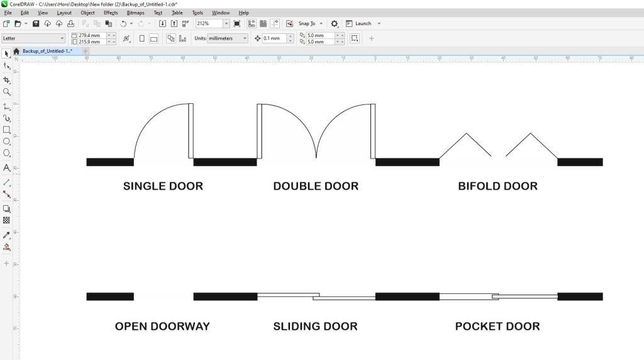Image resolution: width=644 pixels, height=360 pixels.
Task: Toggle show rulers
Action: (x=252, y=24)
